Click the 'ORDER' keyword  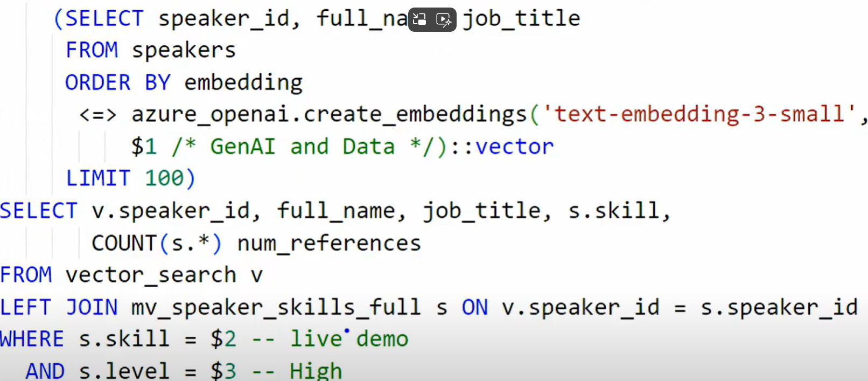[98, 82]
